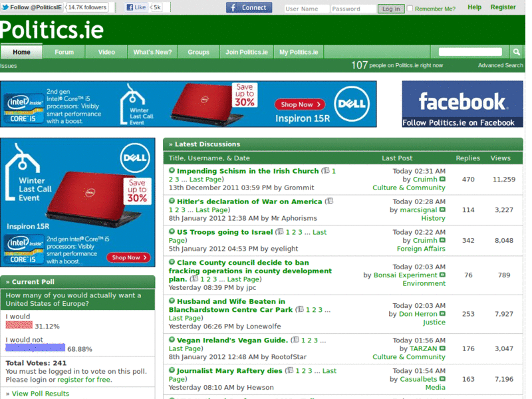Click Shop Now in top Dell banner

tap(300, 104)
